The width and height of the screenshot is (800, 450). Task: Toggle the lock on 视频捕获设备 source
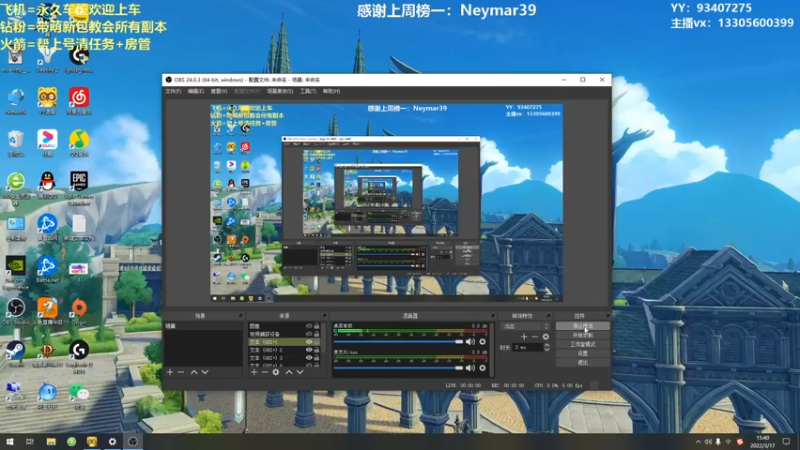[x=317, y=334]
